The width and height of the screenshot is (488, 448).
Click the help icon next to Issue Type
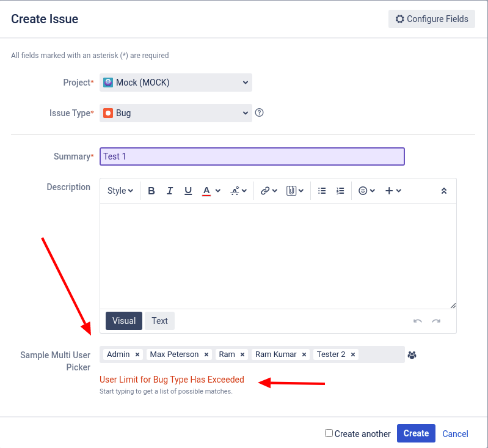259,112
